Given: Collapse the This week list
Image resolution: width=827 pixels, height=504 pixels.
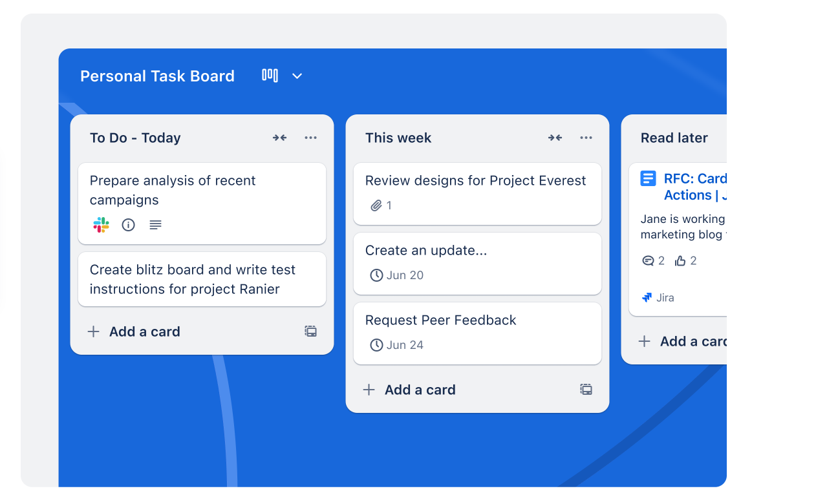Looking at the screenshot, I should click(555, 138).
